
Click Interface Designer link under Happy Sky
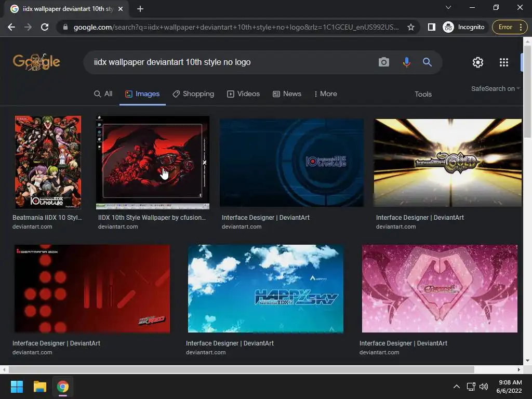coord(230,343)
